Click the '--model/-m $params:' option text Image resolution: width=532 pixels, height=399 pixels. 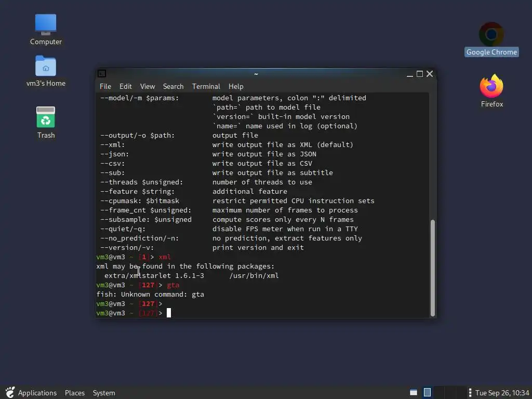pyautogui.click(x=139, y=98)
